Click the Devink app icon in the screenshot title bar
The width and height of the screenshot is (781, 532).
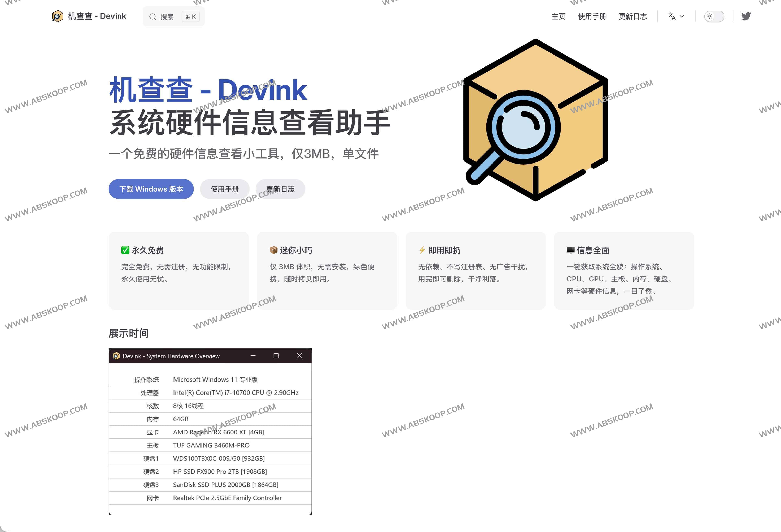click(x=117, y=355)
